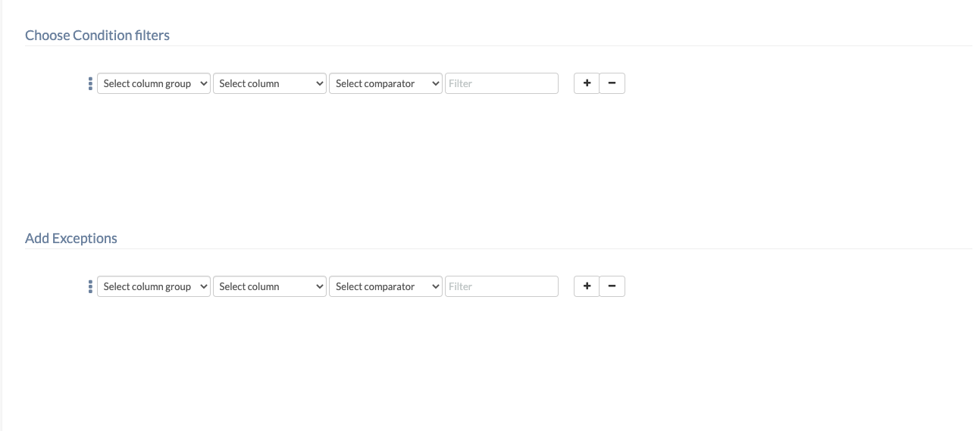
Task: Remove the Condition filter row with minus
Action: tap(612, 83)
